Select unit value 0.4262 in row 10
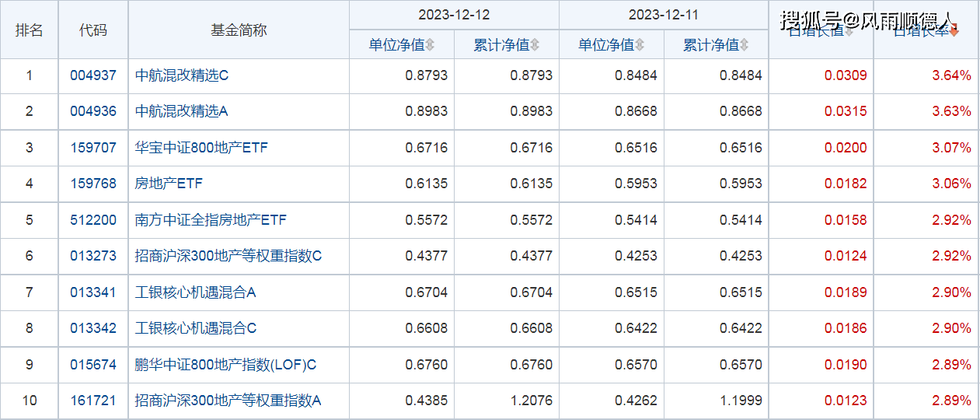This screenshot has width=980, height=420. [636, 401]
